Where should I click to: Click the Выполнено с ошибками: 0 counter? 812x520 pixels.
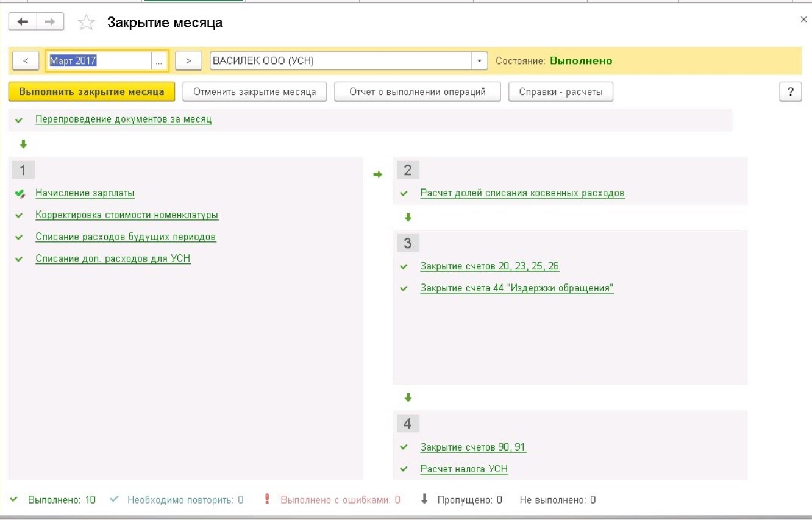click(340, 500)
